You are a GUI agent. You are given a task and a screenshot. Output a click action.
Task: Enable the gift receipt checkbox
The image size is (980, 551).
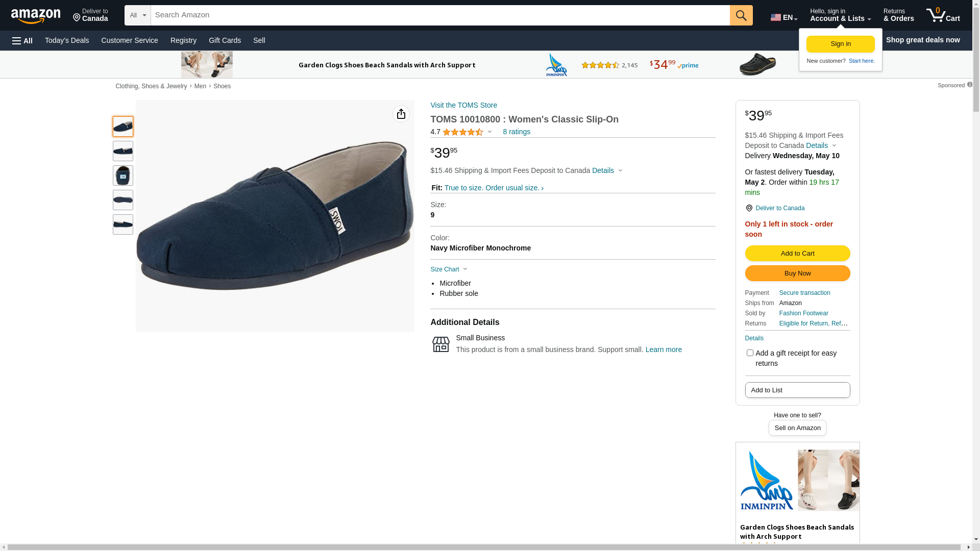pos(749,353)
